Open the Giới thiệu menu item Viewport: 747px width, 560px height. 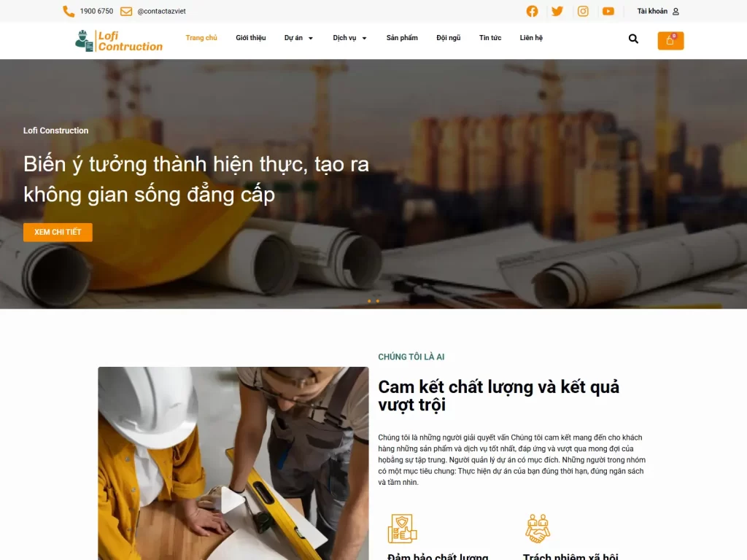click(251, 38)
